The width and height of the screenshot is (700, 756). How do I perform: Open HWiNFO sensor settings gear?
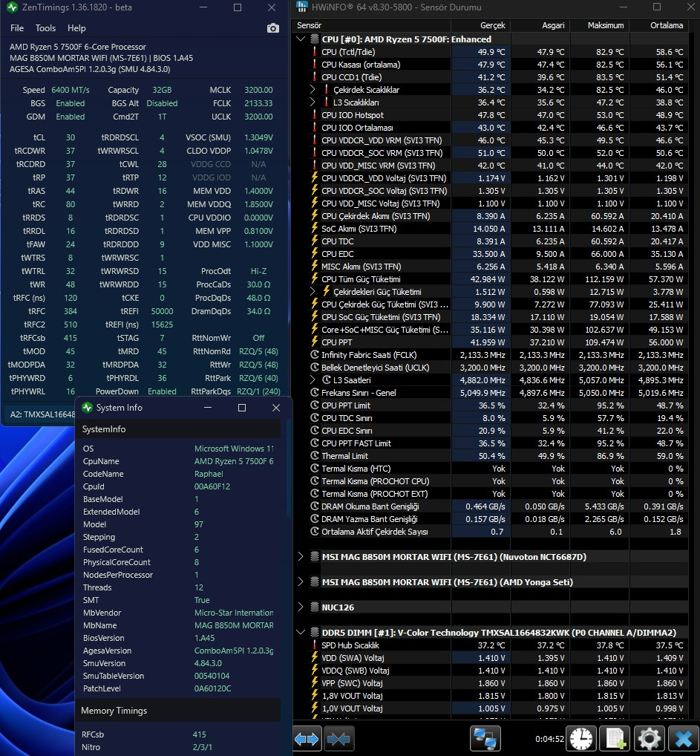click(649, 739)
